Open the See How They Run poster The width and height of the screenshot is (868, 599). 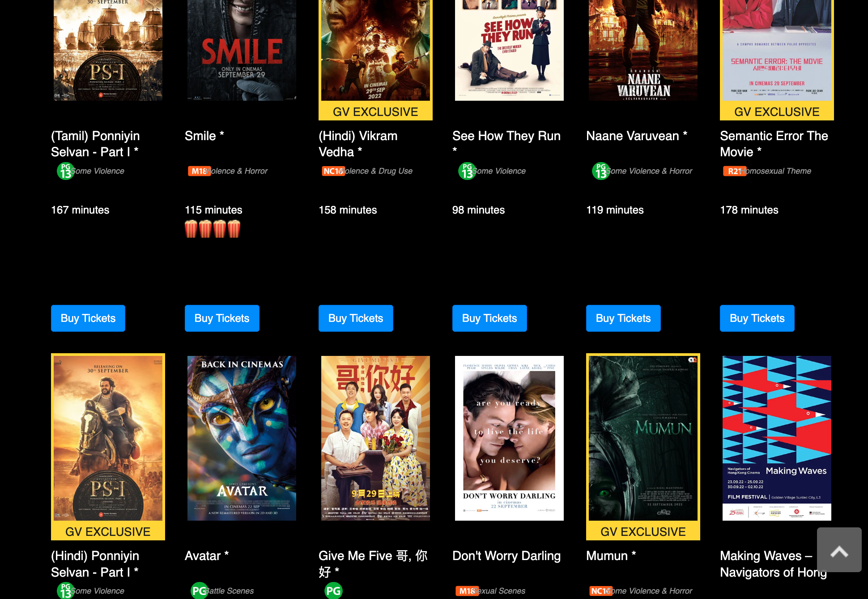[x=509, y=50]
